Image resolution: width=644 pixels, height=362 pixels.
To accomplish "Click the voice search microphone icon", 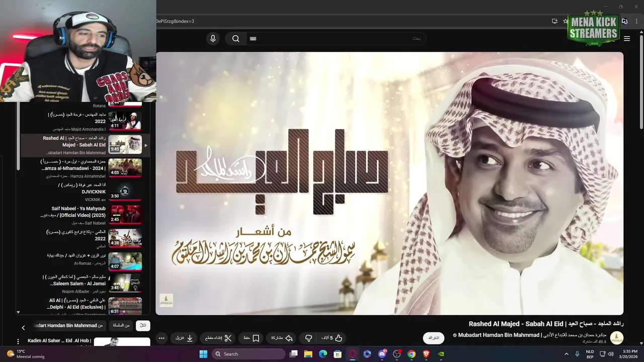I will click(x=213, y=39).
